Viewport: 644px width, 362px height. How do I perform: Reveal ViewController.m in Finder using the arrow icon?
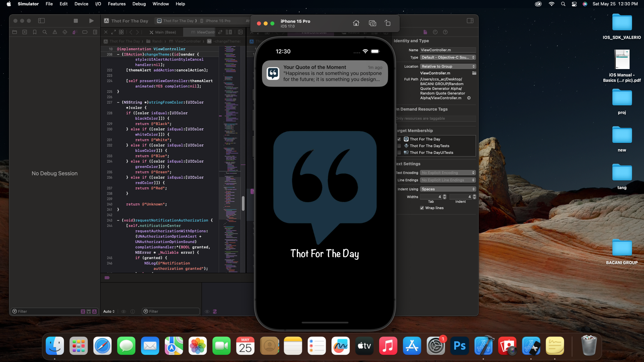469,98
